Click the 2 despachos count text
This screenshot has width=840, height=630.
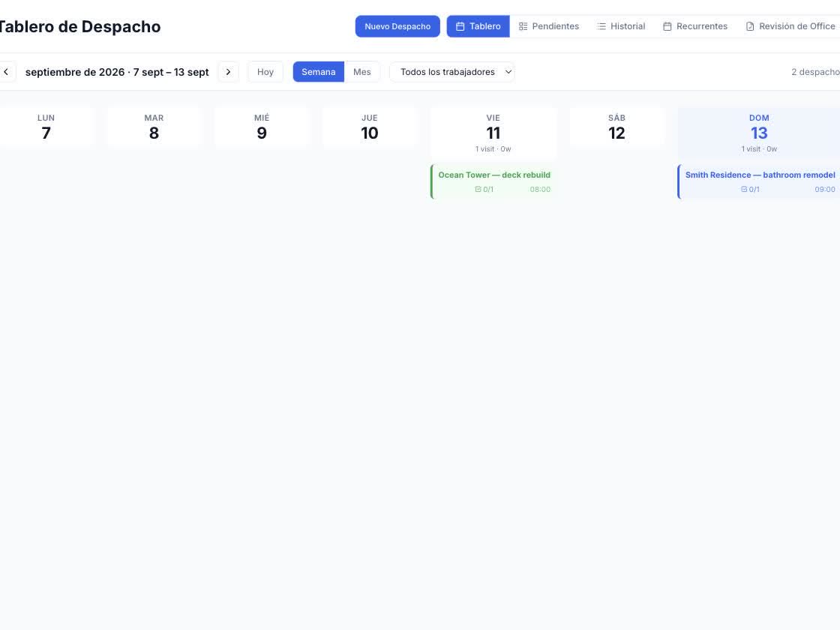tap(815, 72)
